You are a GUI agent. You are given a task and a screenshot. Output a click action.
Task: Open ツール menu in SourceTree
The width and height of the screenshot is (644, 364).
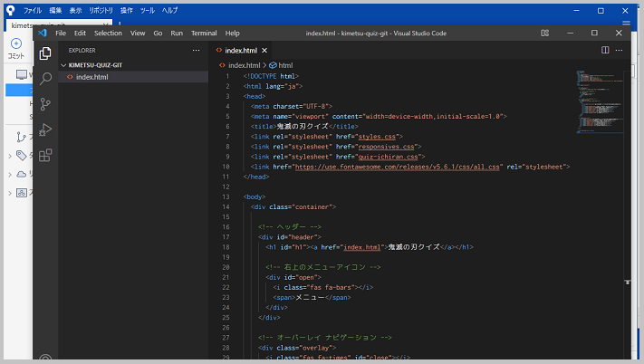click(x=147, y=10)
